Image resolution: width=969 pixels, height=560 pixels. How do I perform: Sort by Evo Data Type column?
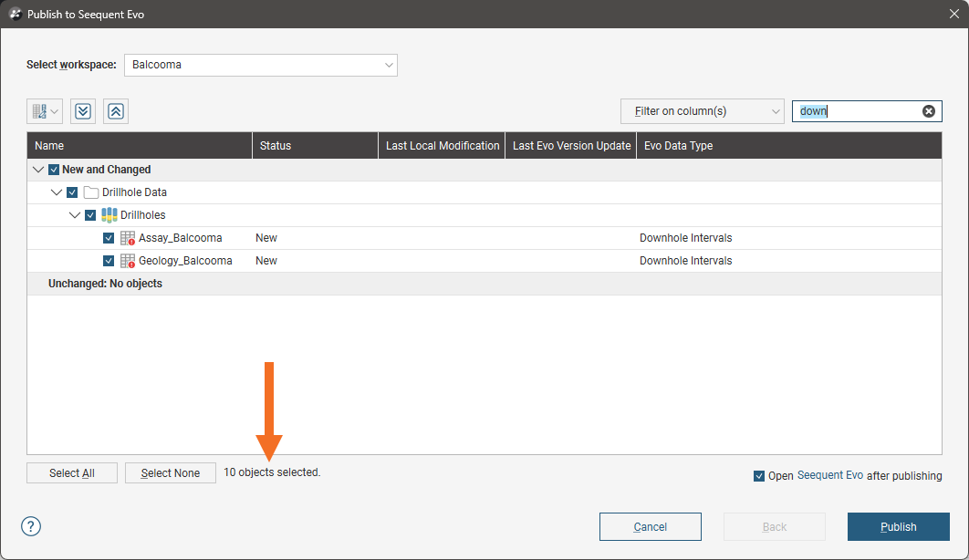(x=789, y=146)
